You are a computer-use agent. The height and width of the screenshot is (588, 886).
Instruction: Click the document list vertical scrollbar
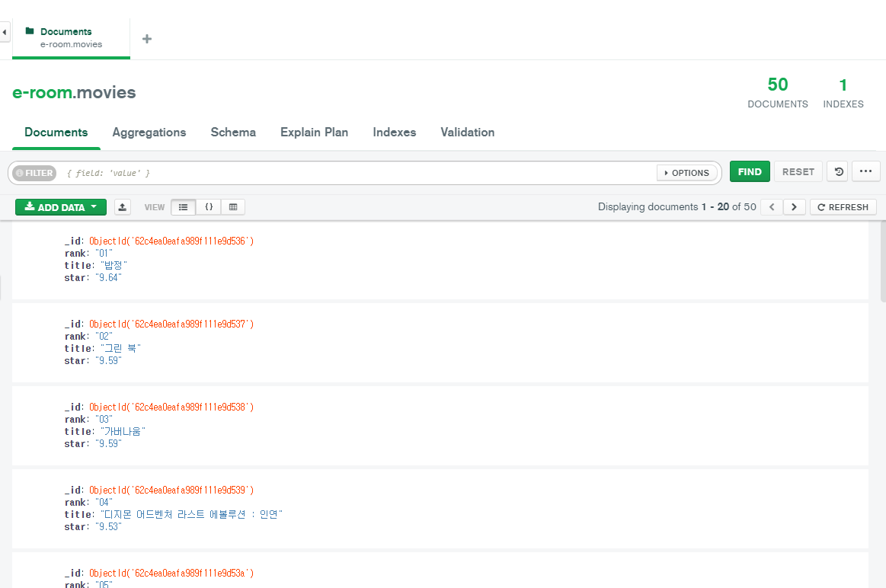click(883, 261)
